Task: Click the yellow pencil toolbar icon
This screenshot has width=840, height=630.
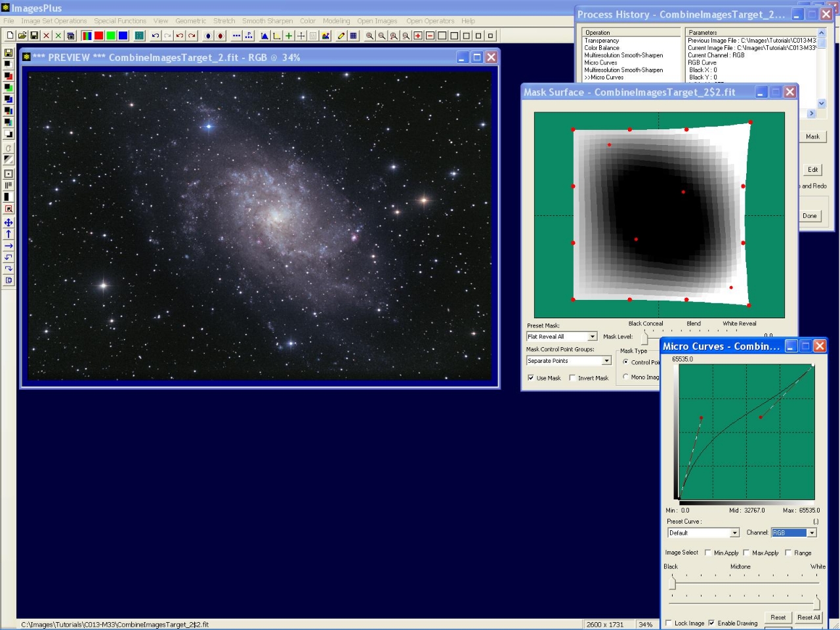Action: pos(341,36)
